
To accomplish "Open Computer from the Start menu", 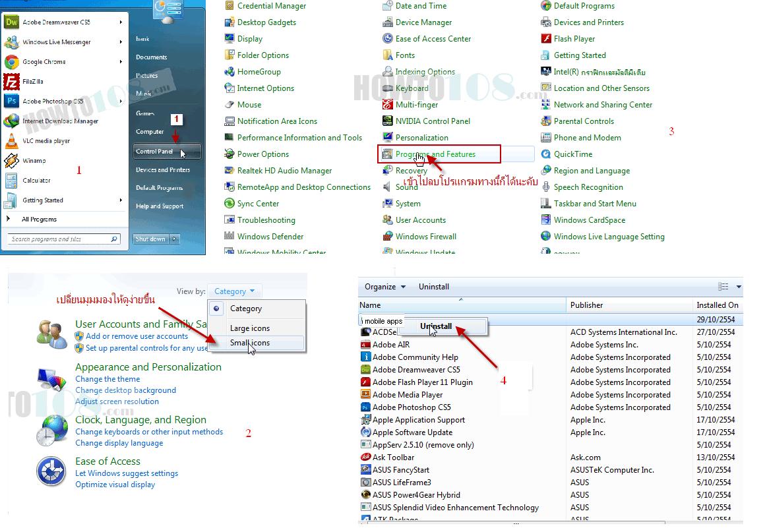I will (x=150, y=132).
